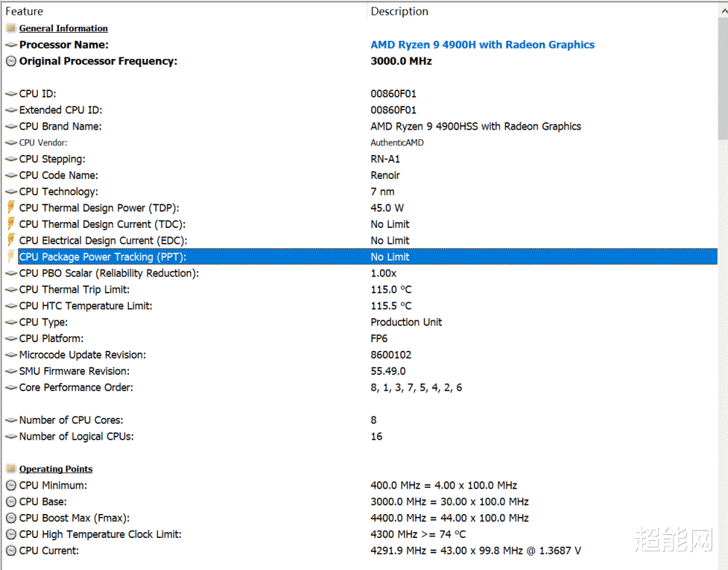
Task: Click the clock icon beside High Temperature Clock Limit
Action: (11, 534)
